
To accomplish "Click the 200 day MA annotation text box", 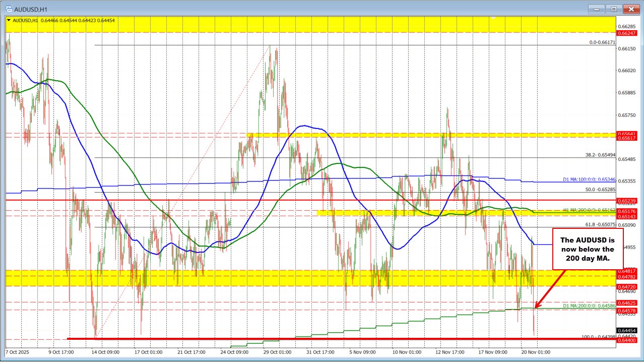I will pos(587,249).
